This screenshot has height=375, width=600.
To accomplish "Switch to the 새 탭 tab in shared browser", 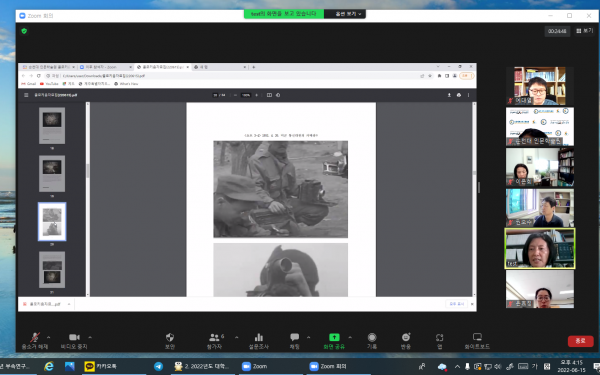I will [219, 67].
